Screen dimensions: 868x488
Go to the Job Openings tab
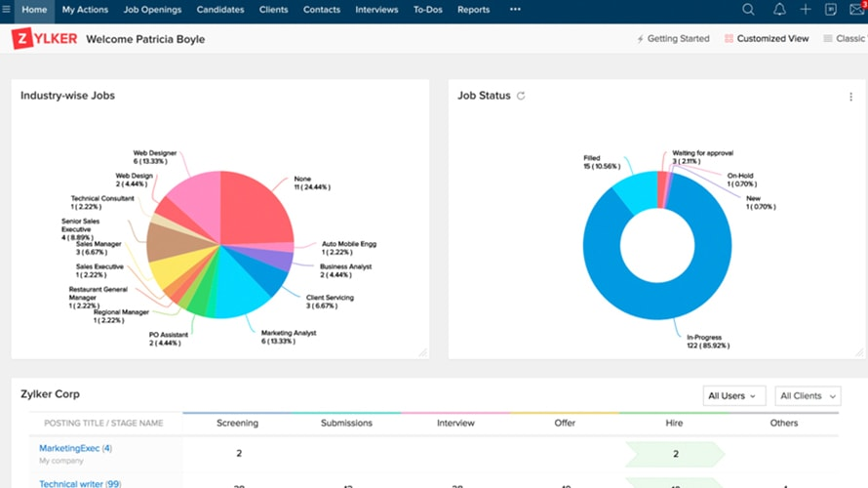click(152, 10)
